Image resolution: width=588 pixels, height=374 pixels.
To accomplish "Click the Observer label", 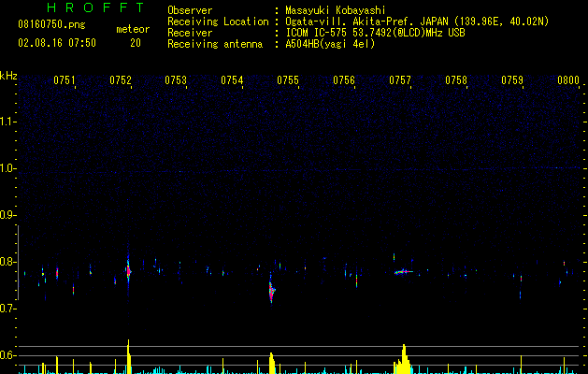I will [190, 10].
